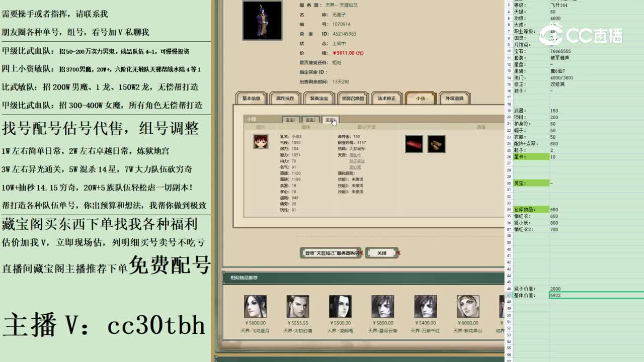Click the second 天资 skill link
Viewport: 644px width, 362px height.
[357, 161]
